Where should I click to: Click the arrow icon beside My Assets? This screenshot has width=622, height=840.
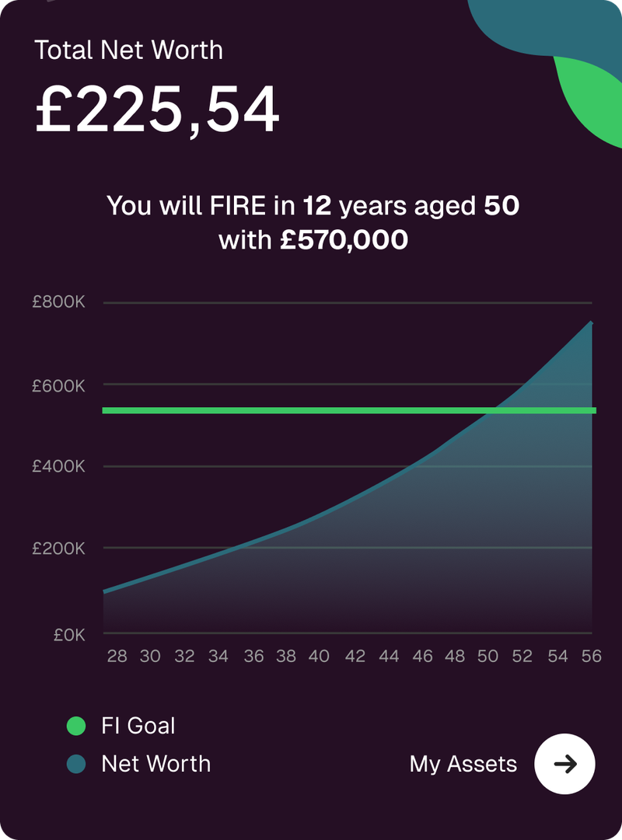coord(564,764)
